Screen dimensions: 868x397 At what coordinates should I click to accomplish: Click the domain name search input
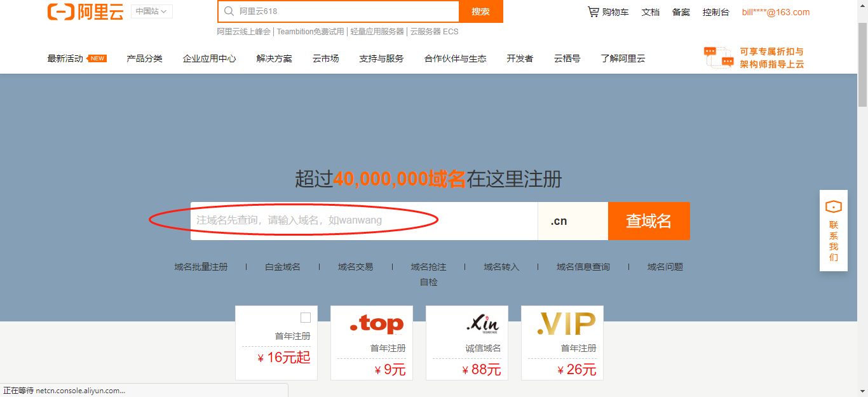364,221
